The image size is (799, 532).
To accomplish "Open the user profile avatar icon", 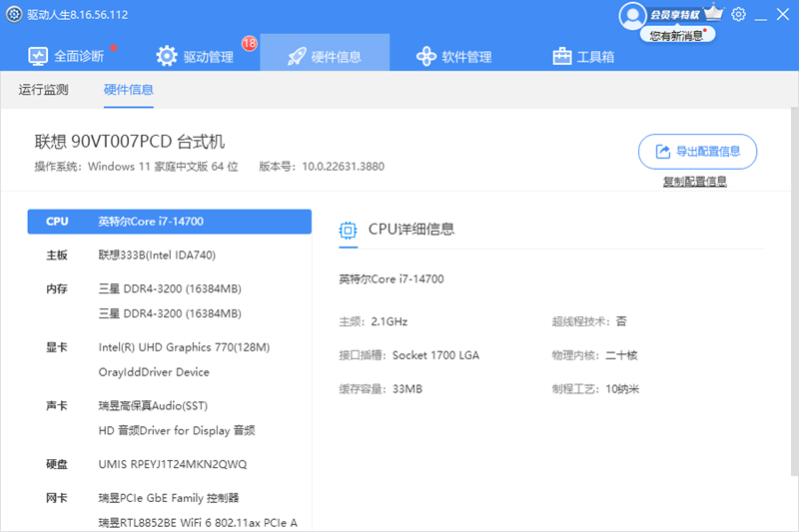I will [x=633, y=15].
